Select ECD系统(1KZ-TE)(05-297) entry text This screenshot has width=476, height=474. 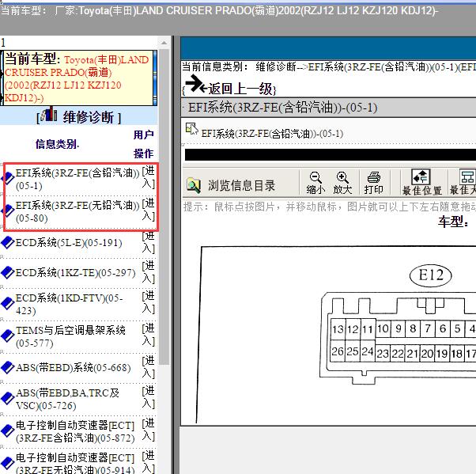[76, 272]
